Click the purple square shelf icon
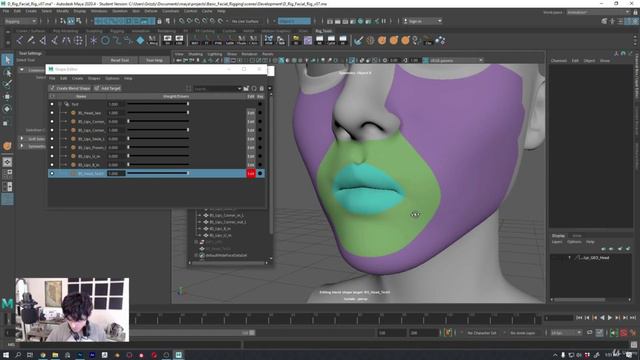 pyautogui.click(x=308, y=40)
